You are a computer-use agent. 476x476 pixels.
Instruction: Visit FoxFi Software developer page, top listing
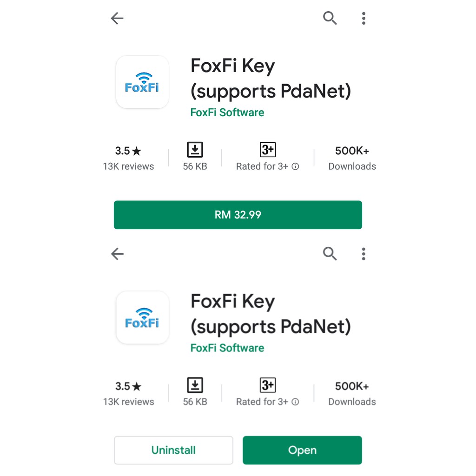(227, 112)
